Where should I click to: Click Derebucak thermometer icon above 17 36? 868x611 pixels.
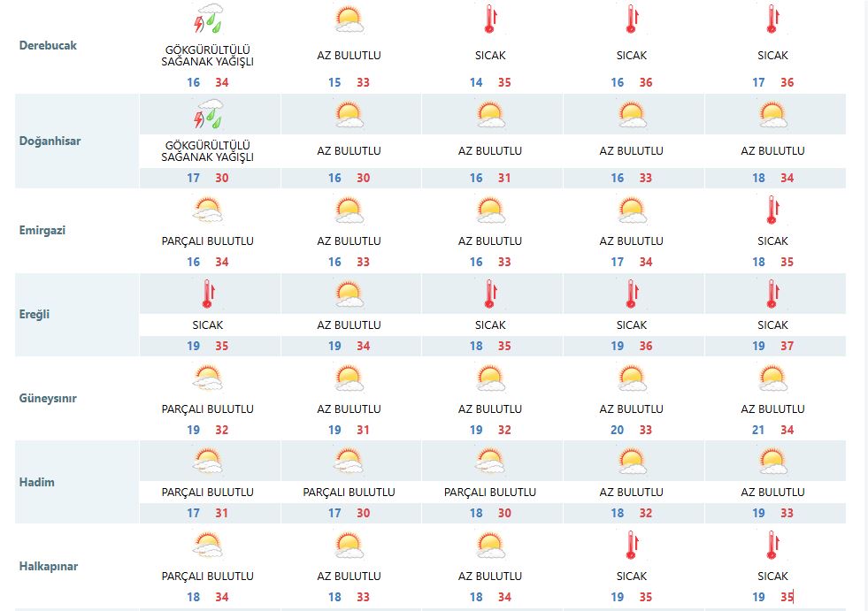(x=772, y=19)
